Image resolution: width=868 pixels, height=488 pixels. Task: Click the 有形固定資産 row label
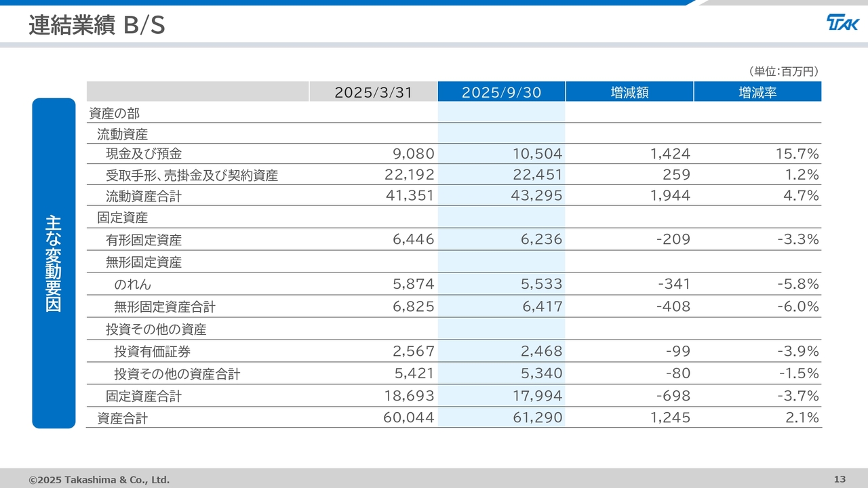click(x=144, y=240)
